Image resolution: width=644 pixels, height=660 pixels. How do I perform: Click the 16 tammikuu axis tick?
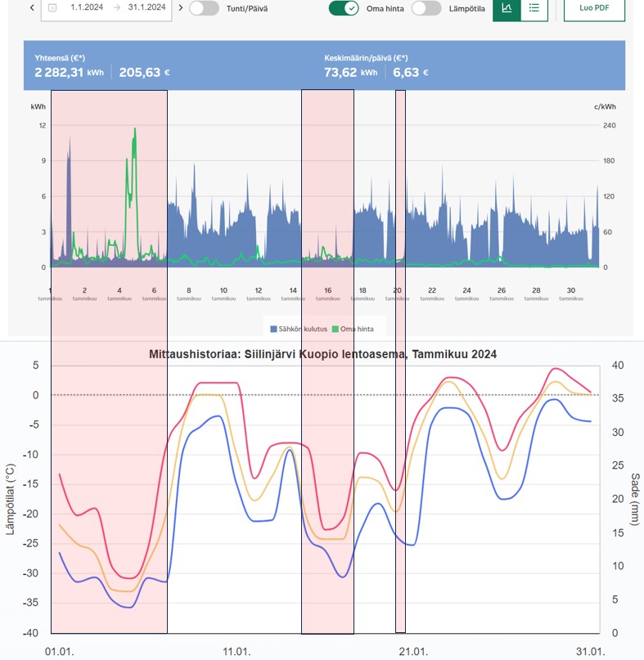coord(327,294)
